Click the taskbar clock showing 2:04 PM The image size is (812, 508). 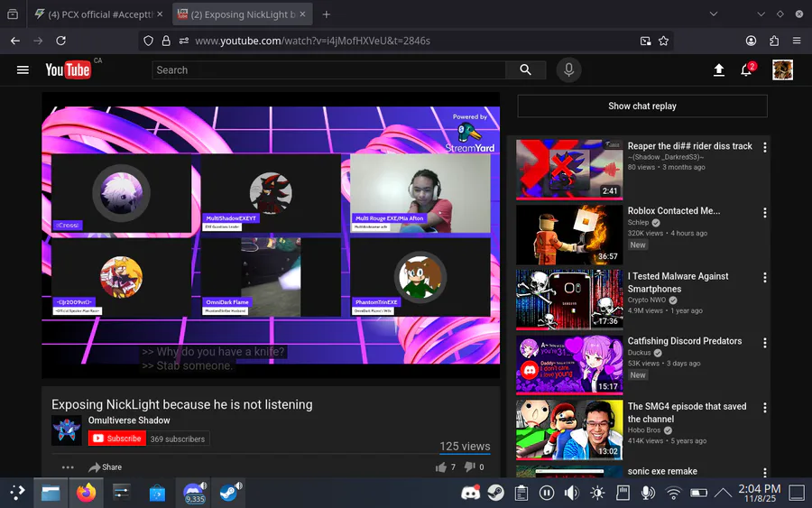tap(759, 493)
